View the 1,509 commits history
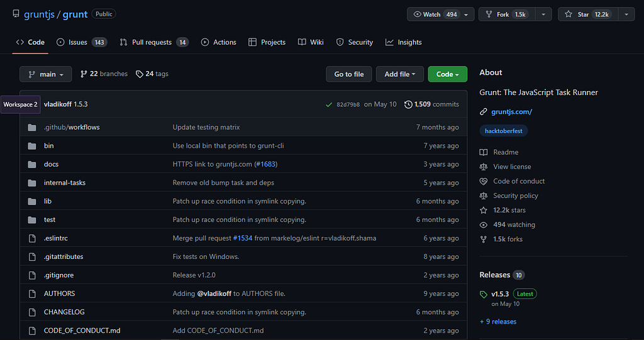This screenshot has width=644, height=340. tap(431, 104)
